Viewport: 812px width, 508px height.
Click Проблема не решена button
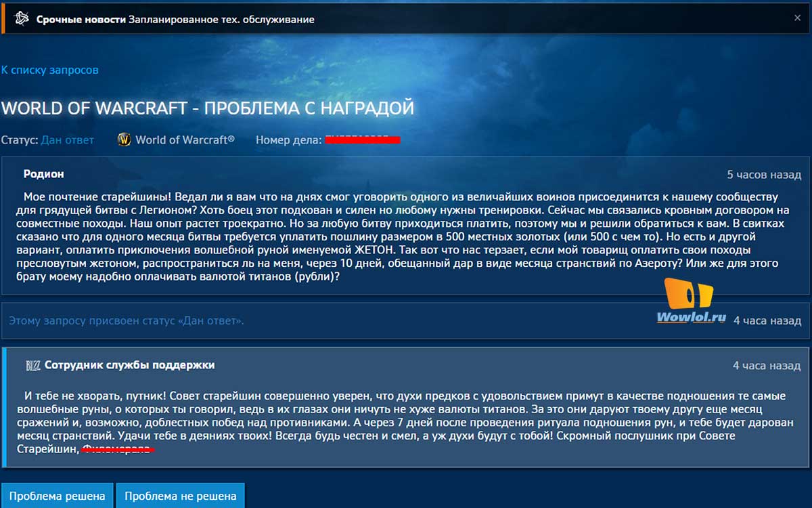click(180, 496)
